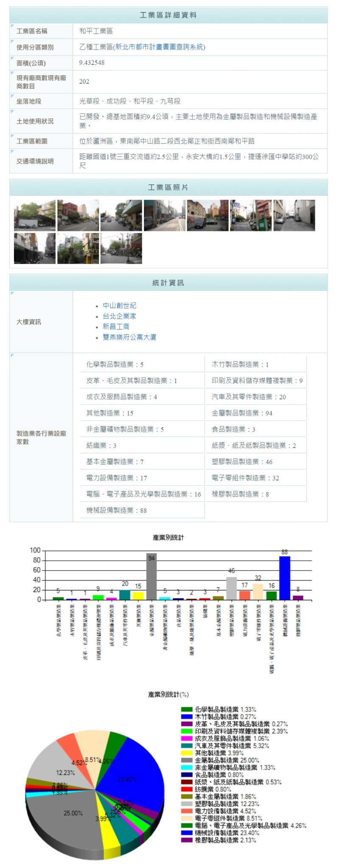Click the 台北企業家 building link
Image resolution: width=337 pixels, height=868 pixels.
pyautogui.click(x=119, y=316)
